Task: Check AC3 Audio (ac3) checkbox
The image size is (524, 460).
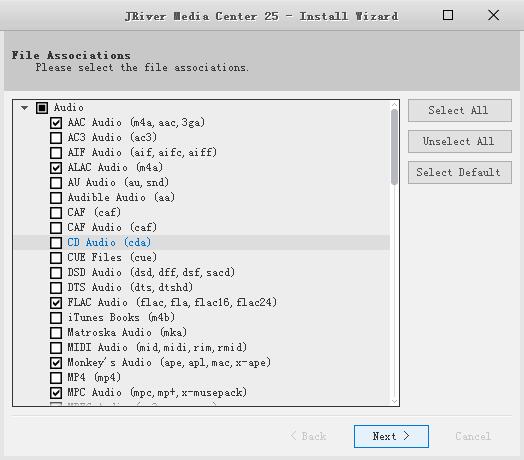Action: tap(56, 138)
